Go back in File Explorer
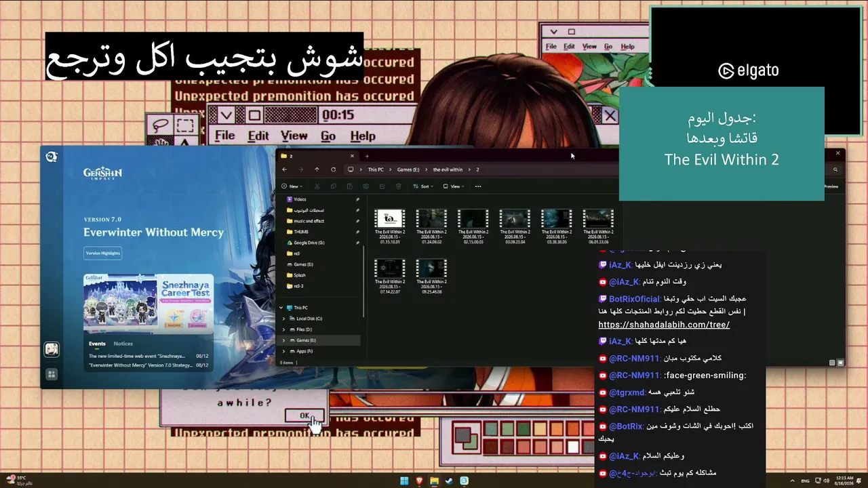Image resolution: width=868 pixels, height=488 pixels. coord(284,169)
